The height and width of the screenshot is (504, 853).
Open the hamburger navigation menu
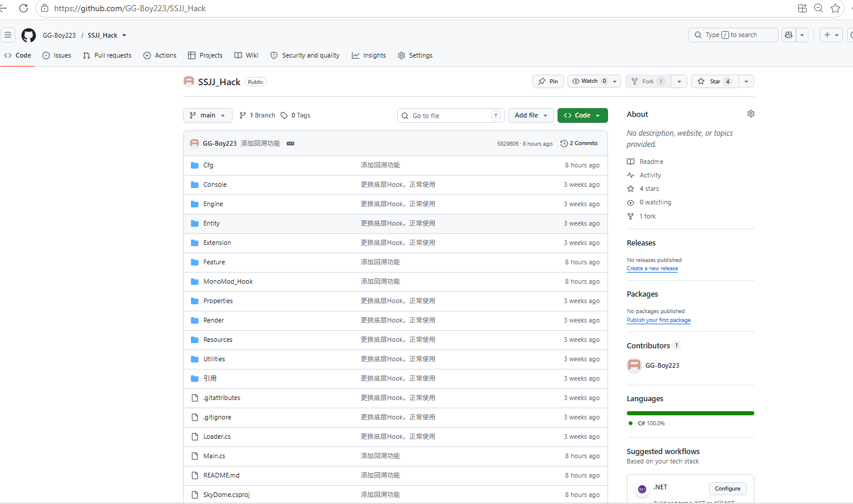click(x=8, y=35)
